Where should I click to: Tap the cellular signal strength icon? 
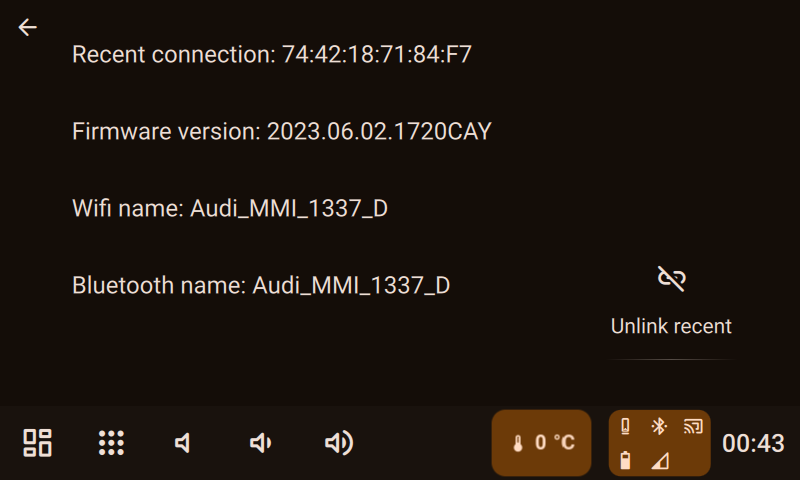(x=659, y=460)
